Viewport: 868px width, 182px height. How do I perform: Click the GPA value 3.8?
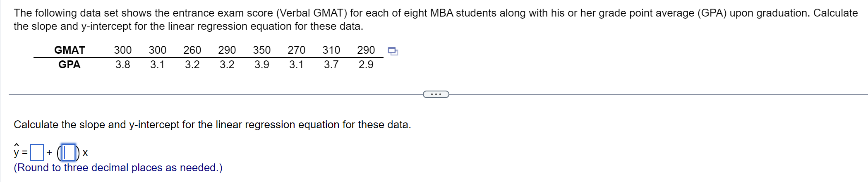pos(123,65)
